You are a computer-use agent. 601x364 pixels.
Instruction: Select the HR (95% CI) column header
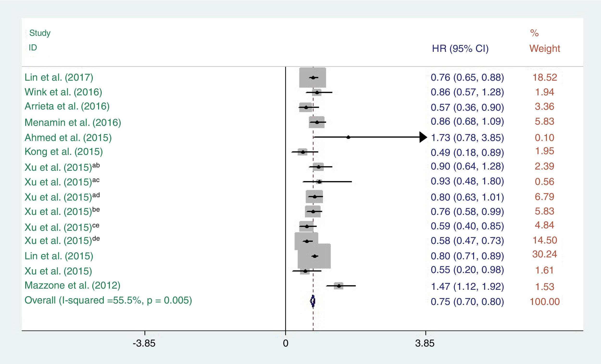460,49
